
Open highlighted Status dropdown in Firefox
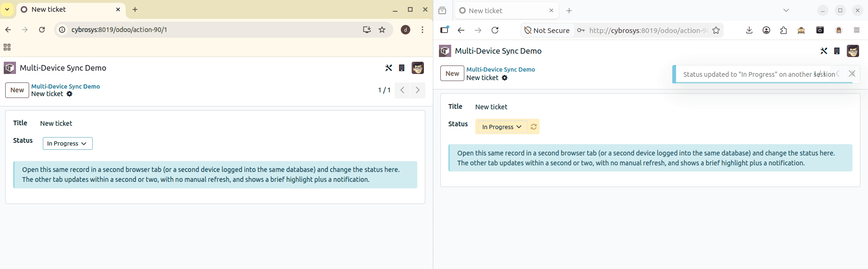502,127
